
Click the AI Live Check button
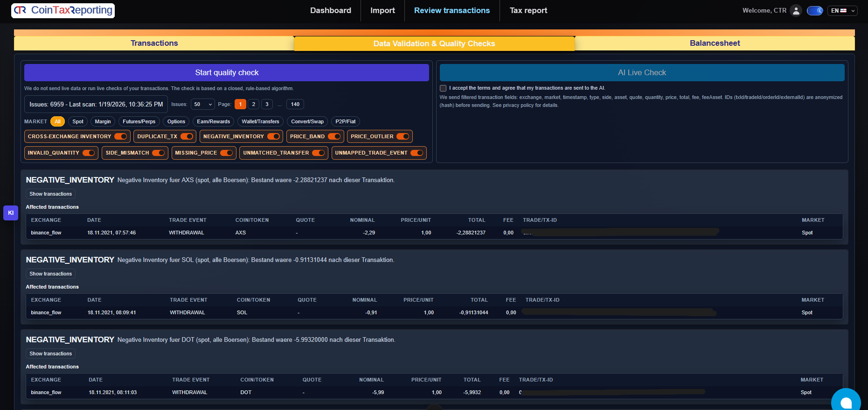point(642,73)
